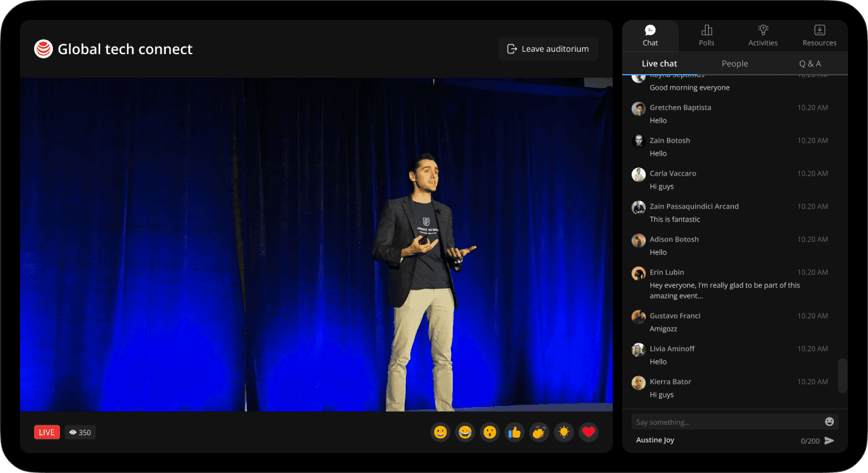Image resolution: width=868 pixels, height=473 pixels.
Task: Click the send message arrow icon
Action: coord(829,441)
